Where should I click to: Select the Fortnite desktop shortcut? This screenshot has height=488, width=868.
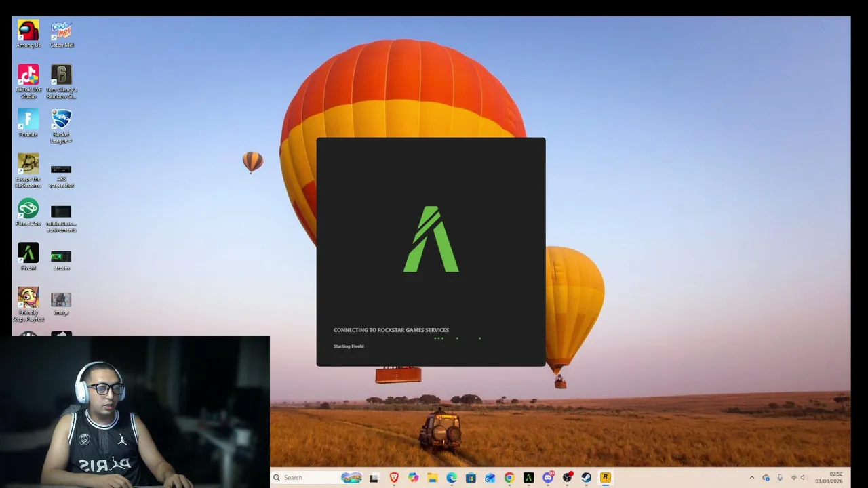[x=28, y=123]
